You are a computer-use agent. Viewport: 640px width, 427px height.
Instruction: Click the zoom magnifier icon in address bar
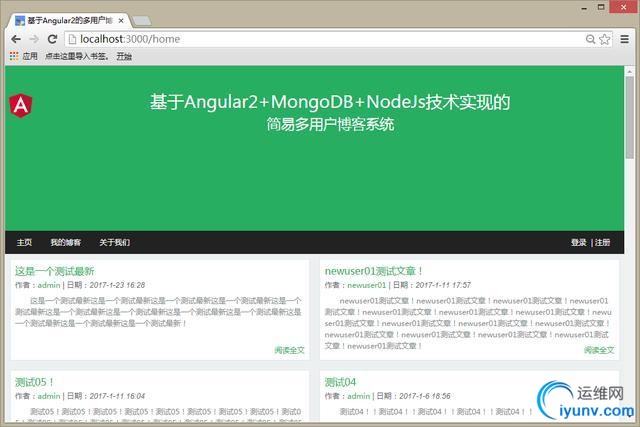[590, 39]
